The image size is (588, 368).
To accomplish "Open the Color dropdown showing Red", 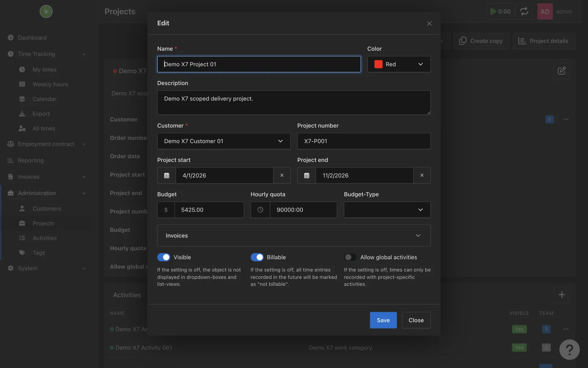I will (399, 64).
